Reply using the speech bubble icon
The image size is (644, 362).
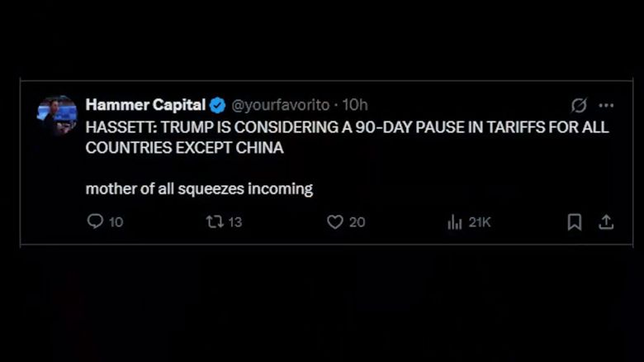(96, 221)
